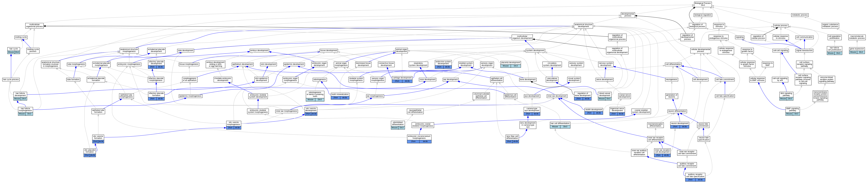The height and width of the screenshot is (183, 868).
Task: Select the 'hair cycle process' node
Action: point(11,79)
